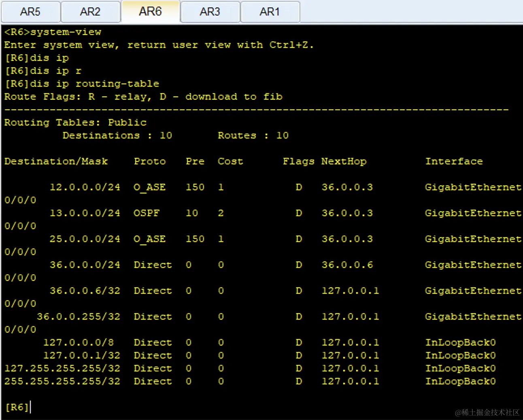Show the AR1 router tab
The width and height of the screenshot is (523, 420).
[x=270, y=12]
